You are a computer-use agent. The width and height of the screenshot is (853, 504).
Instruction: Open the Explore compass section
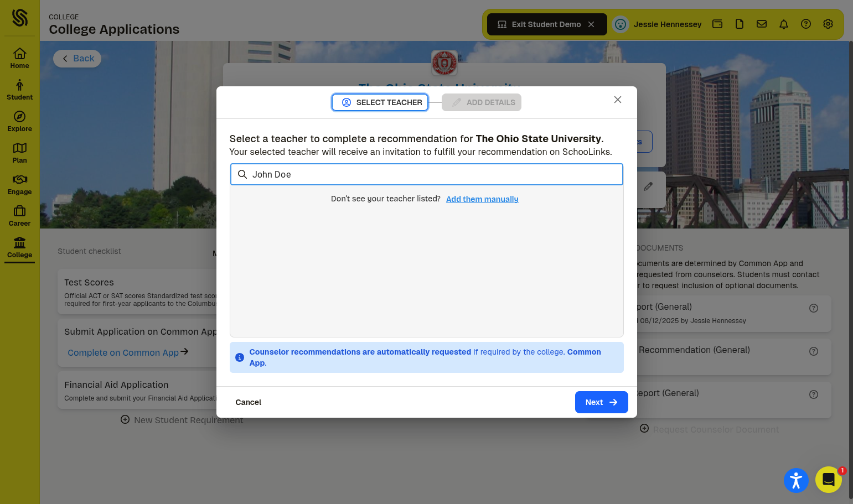pos(19,121)
